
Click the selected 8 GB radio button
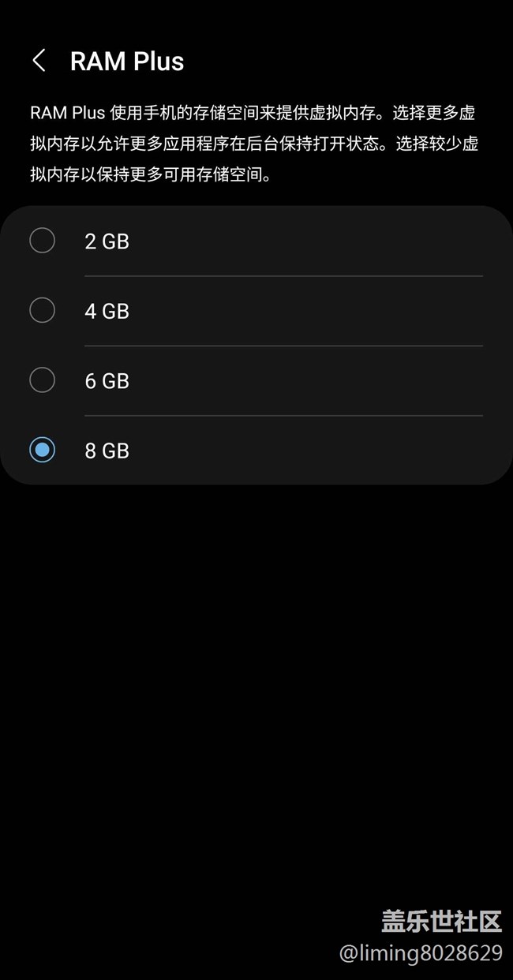coord(42,450)
